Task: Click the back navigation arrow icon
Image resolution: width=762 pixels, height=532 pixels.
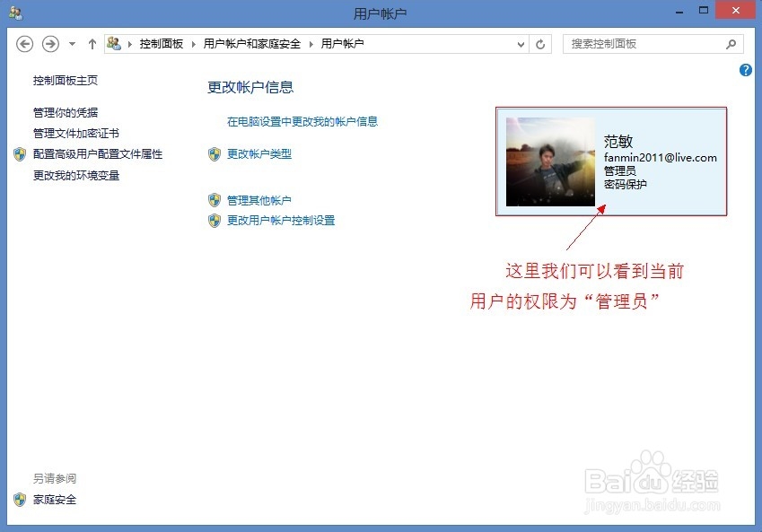Action: (24, 43)
